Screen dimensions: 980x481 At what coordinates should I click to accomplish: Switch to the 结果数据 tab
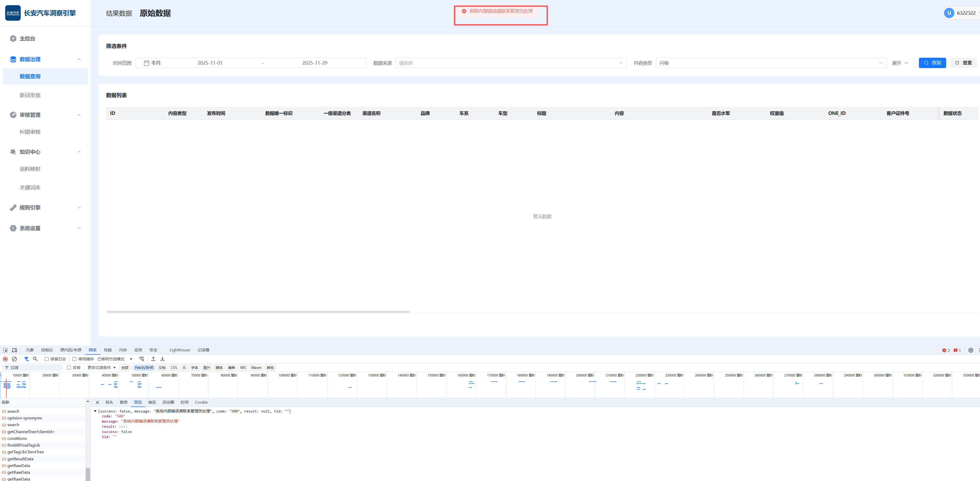[119, 13]
